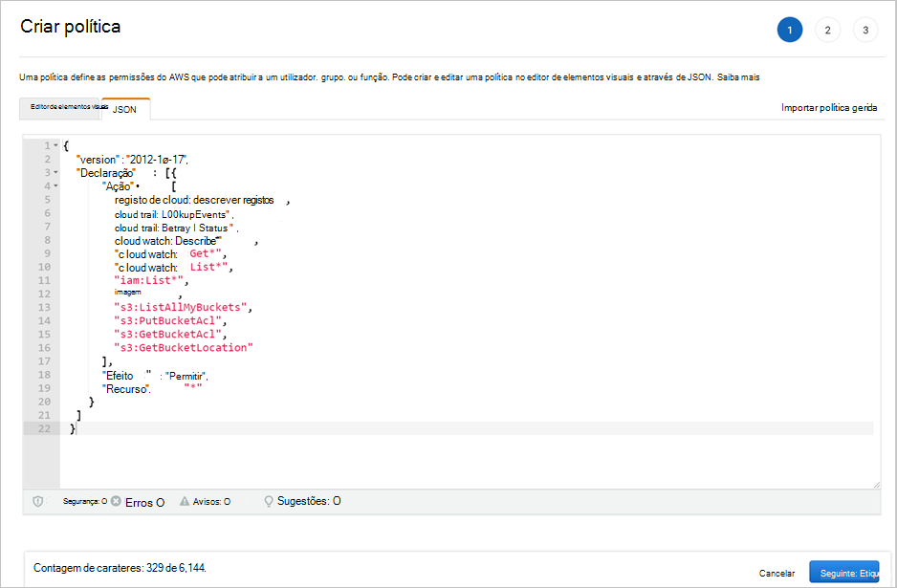This screenshot has height=588, width=897.
Task: Collapse the Declaração block on line 3
Action: 56,172
